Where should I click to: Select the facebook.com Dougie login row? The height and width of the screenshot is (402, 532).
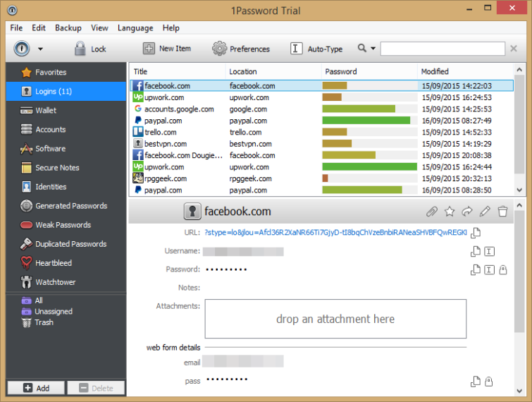(321, 155)
